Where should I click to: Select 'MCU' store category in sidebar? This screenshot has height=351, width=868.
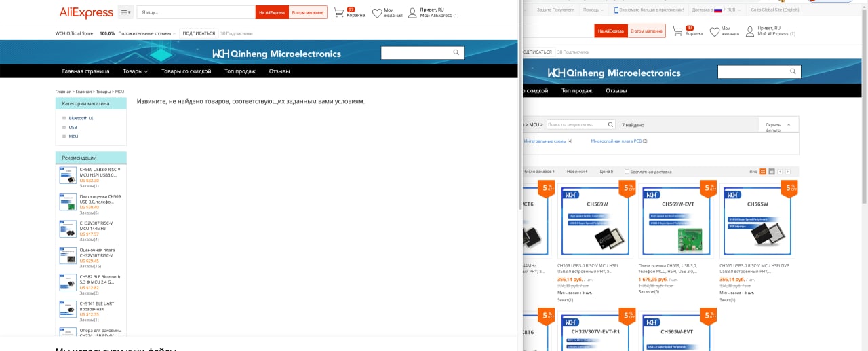(73, 136)
